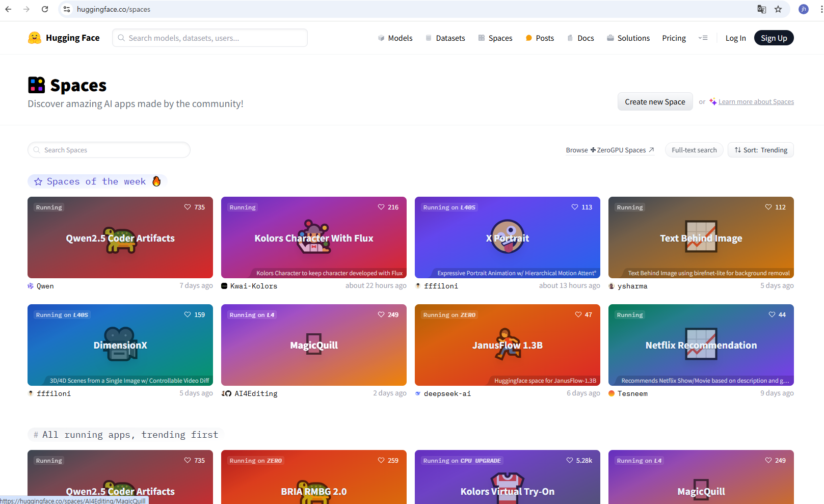This screenshot has height=504, width=824.
Task: Click heart icon on BRIA RMBG 2.0 card
Action: click(381, 460)
